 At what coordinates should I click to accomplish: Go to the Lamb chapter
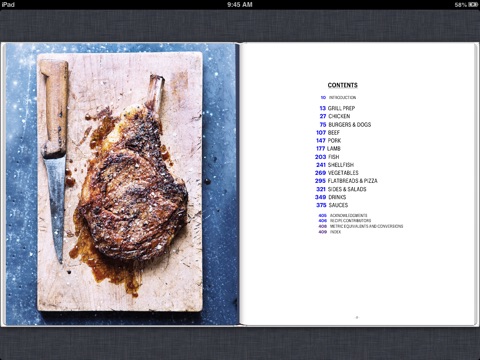coord(328,149)
